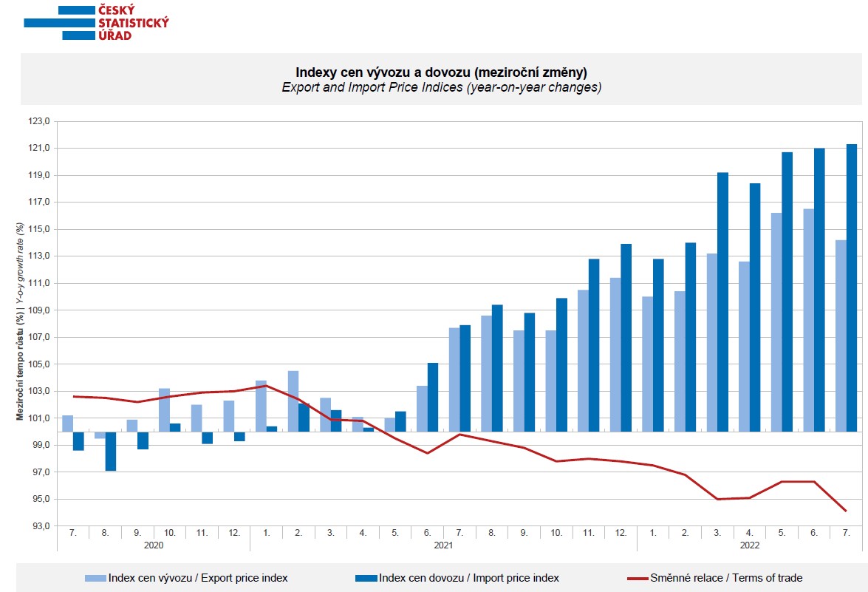Screen dimensions: 868x592
Task: Click the Český statistický úřad logo
Action: [96, 22]
